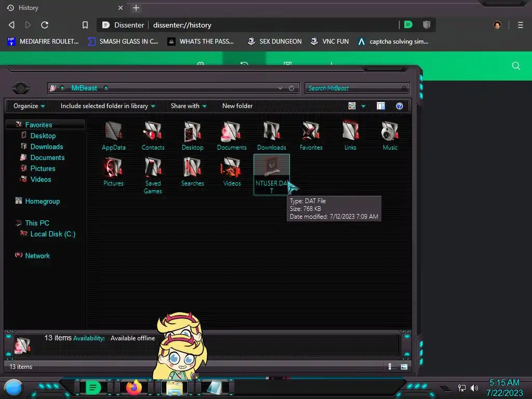Select Documents in navigation tree

[x=47, y=157]
